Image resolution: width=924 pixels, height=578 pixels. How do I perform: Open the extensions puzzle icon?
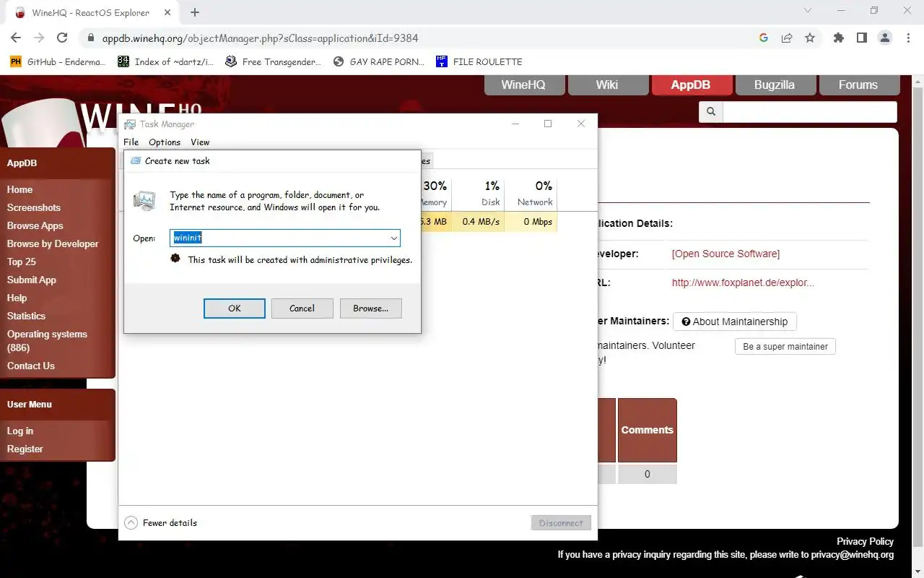tap(838, 38)
